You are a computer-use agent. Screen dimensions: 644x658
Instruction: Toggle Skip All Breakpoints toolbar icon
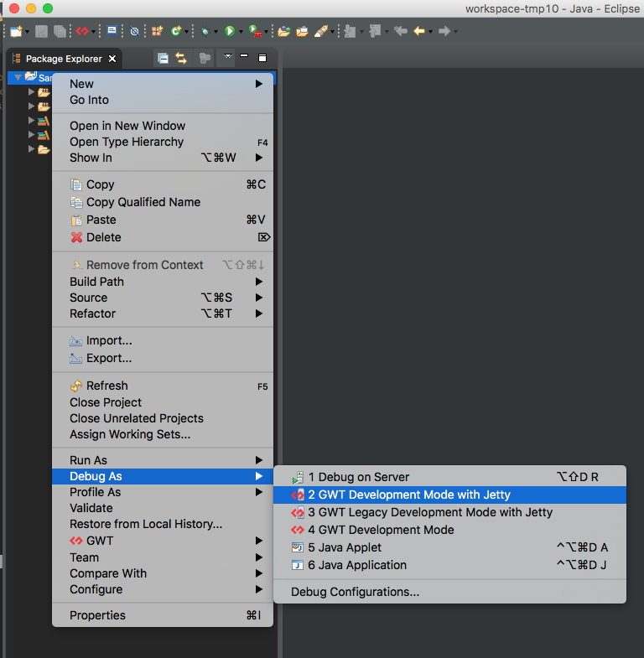134,32
